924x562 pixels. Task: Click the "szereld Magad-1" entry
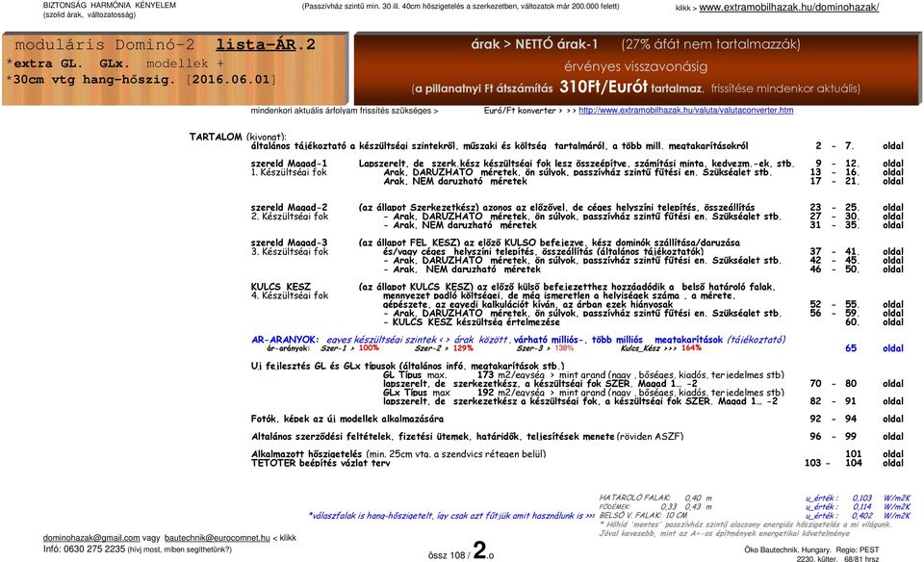pos(289,164)
